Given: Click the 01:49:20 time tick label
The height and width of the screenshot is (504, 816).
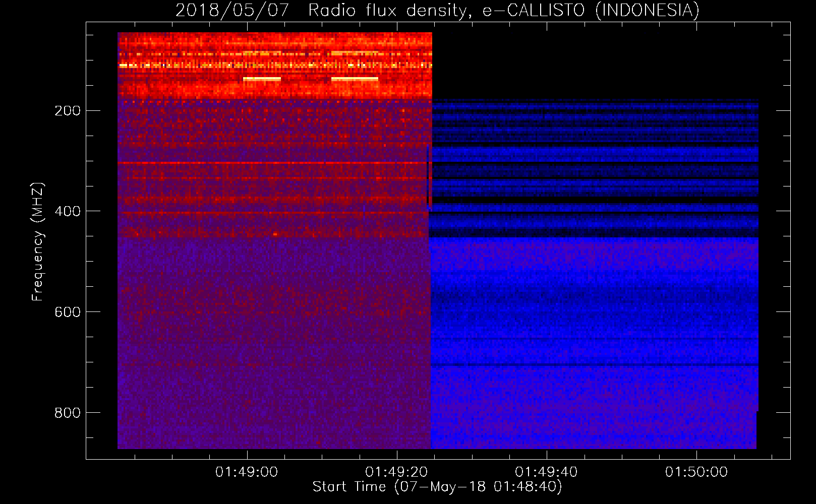Looking at the screenshot, I should pos(396,472).
